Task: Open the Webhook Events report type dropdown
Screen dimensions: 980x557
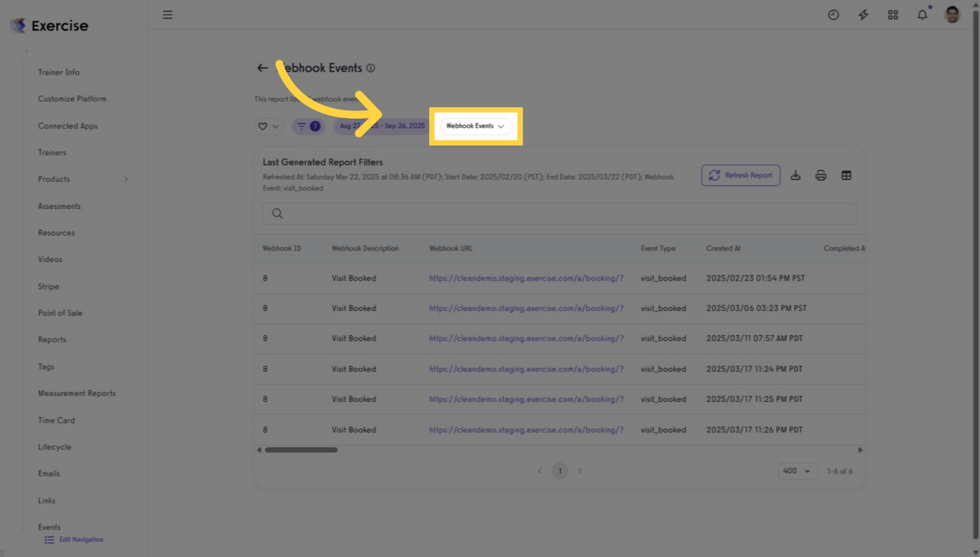Action: point(475,125)
